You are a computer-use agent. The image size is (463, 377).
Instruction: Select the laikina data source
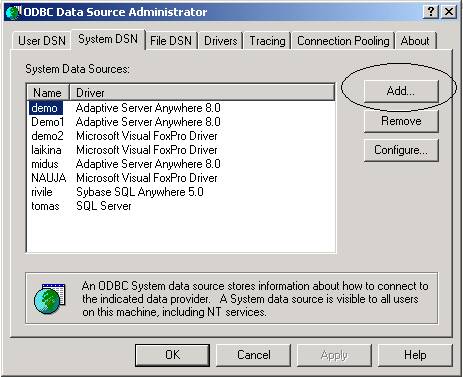coord(46,150)
